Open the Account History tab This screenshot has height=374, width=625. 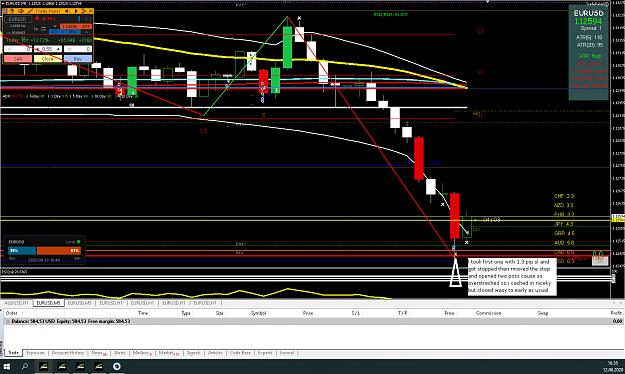pos(68,353)
